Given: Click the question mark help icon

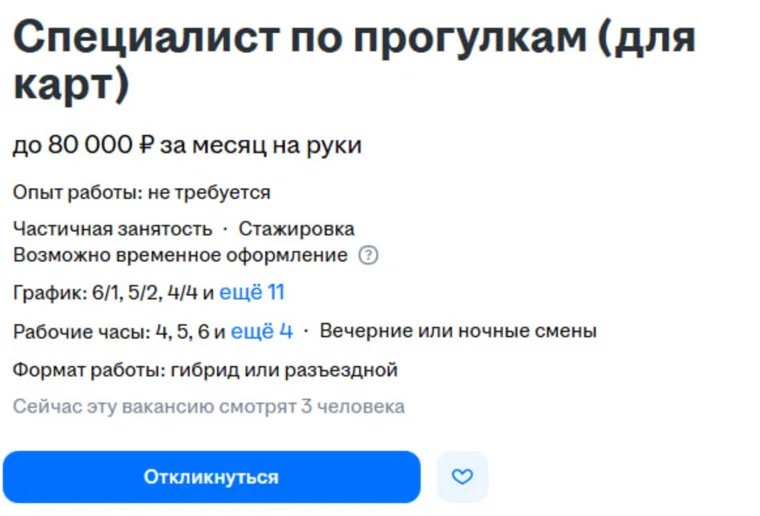Looking at the screenshot, I should [x=369, y=255].
